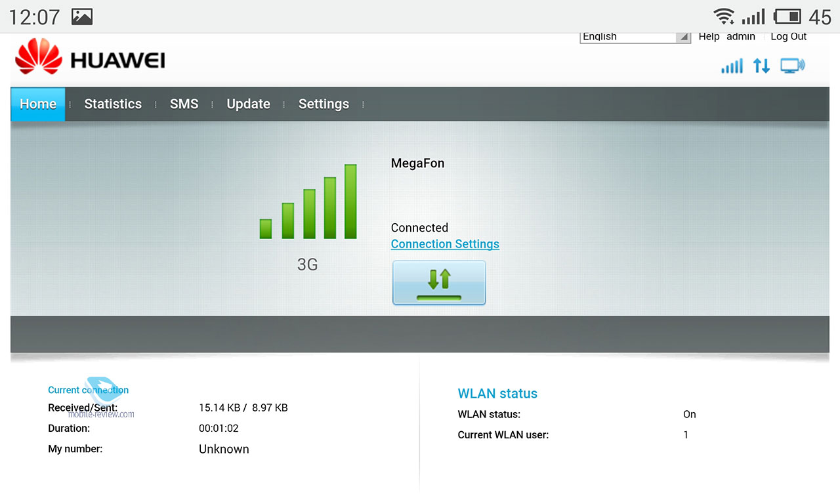
Task: Click the Duration label
Action: click(69, 428)
